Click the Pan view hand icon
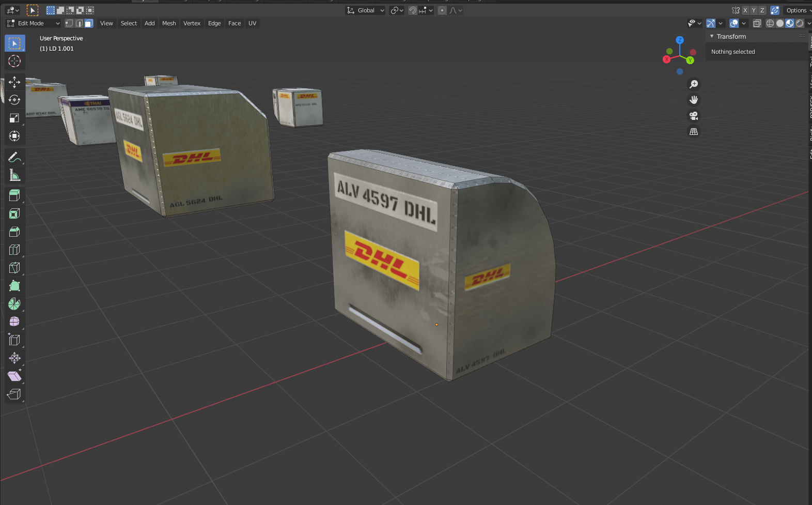Screen dimensions: 812x505 pos(694,100)
